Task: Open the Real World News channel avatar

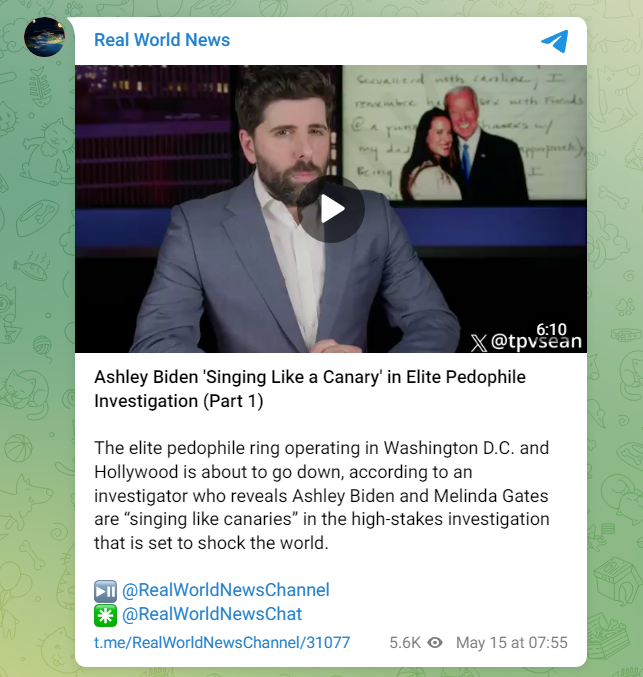Action: coord(44,37)
